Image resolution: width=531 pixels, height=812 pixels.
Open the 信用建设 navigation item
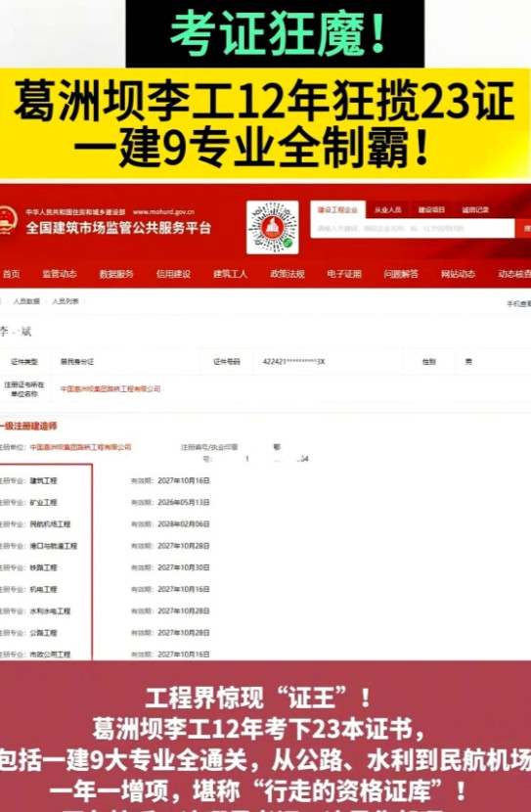coord(173,274)
